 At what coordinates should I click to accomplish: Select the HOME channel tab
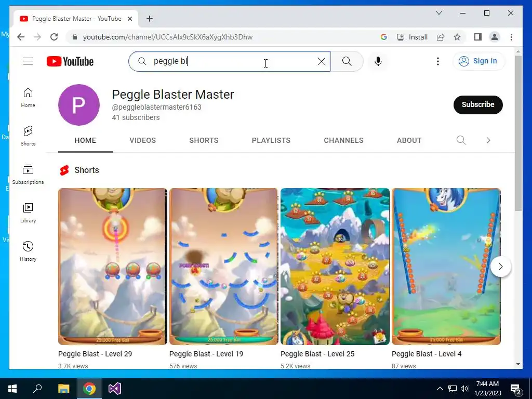click(85, 140)
